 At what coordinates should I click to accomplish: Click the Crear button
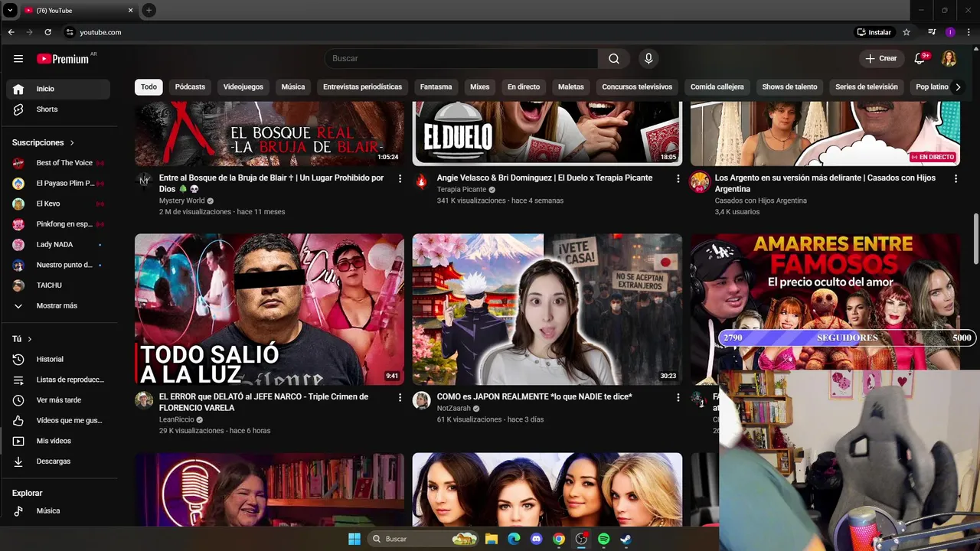(x=880, y=59)
